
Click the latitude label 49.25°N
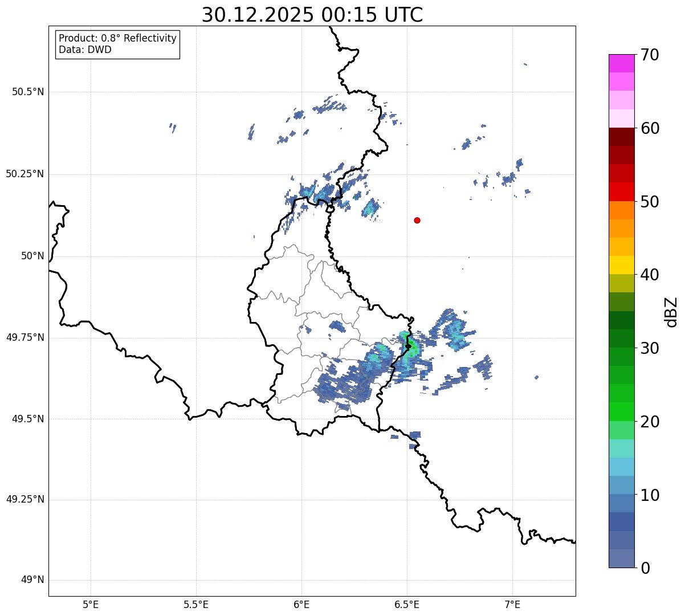[25, 500]
